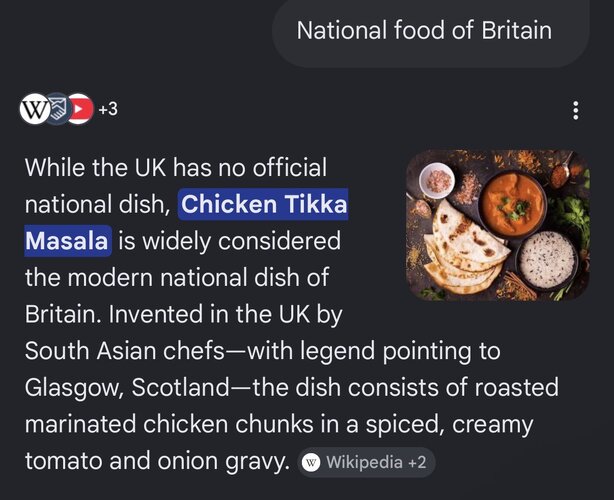View the Chicken Tikka Masala food image
The image size is (614, 500).
(498, 225)
